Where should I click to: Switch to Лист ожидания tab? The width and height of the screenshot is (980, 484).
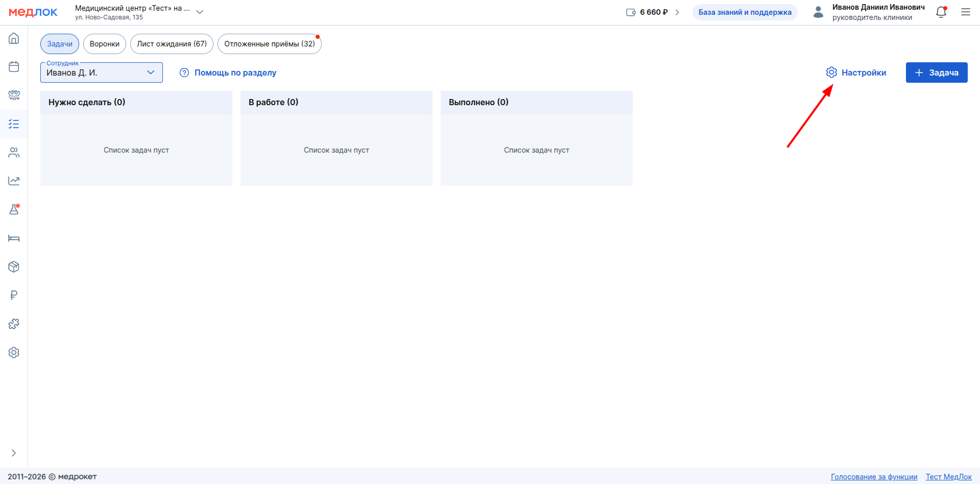pyautogui.click(x=172, y=44)
